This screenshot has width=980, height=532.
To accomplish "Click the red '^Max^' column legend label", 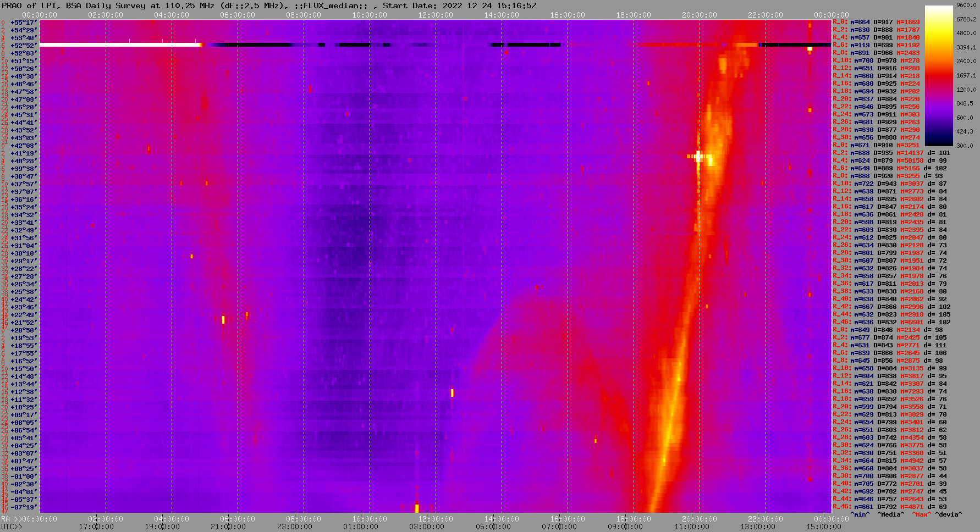I will click(921, 514).
